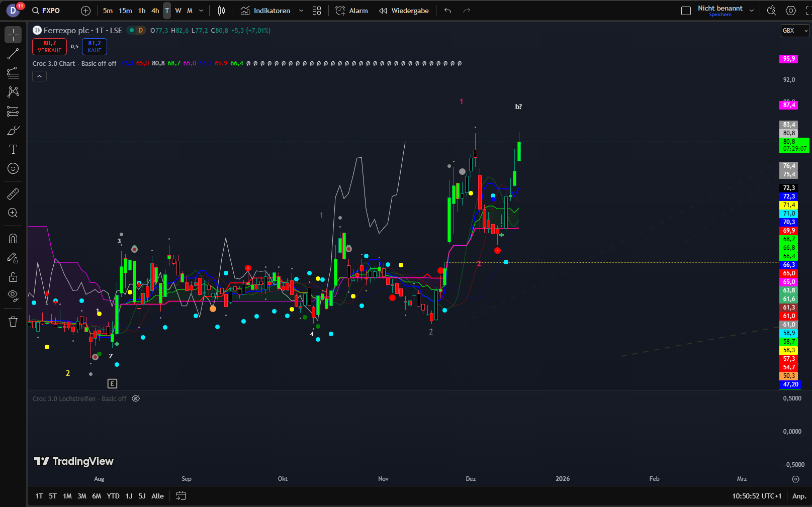
Task: Open the Fibonacci retracement tool
Action: point(13,73)
